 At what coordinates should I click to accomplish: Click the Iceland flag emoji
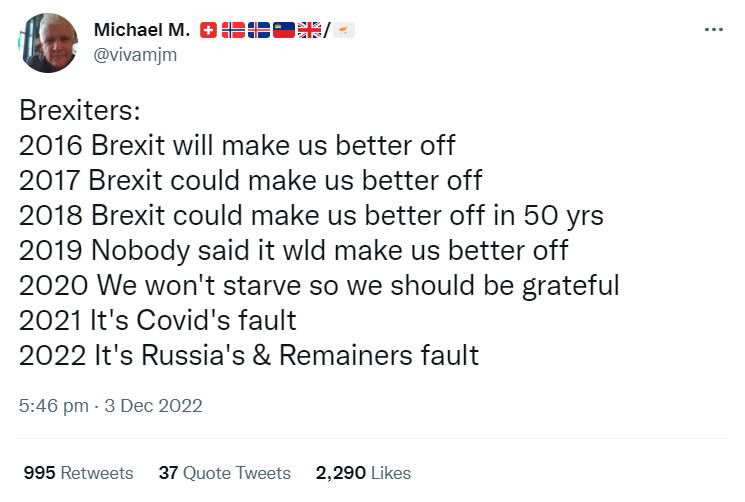tap(259, 31)
